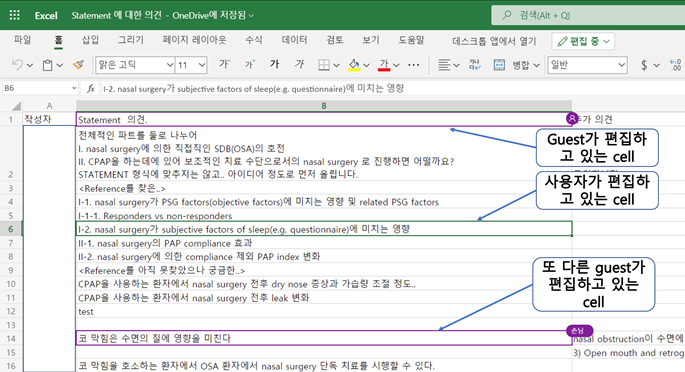This screenshot has width=685, height=372.
Task: Open the 페이지 레이아웃 tab
Action: pyautogui.click(x=194, y=40)
